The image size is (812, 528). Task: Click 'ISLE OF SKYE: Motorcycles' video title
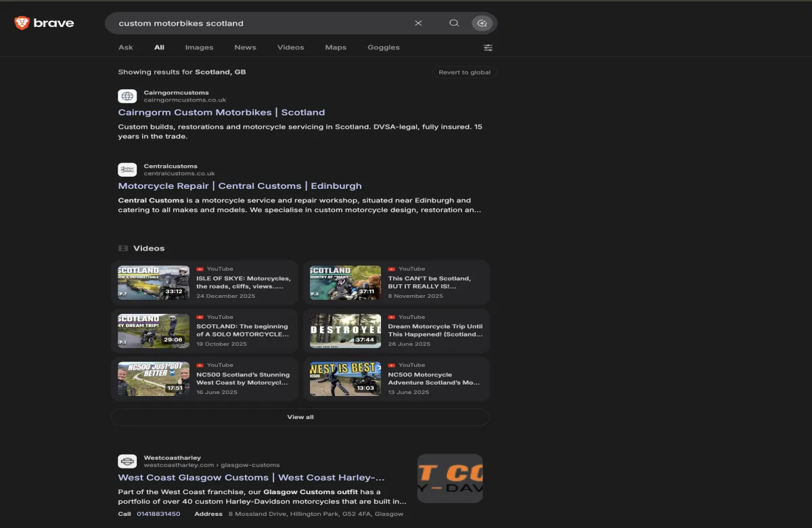pos(244,282)
